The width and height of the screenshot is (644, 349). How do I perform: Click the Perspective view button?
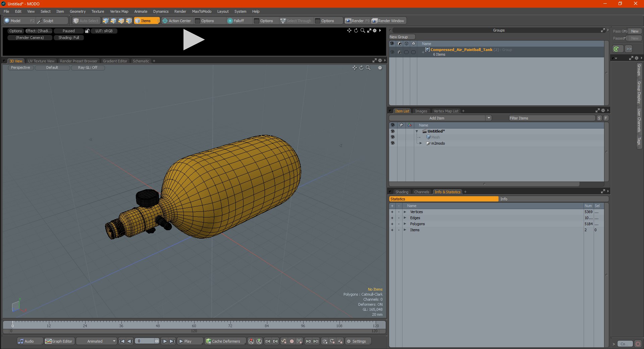pyautogui.click(x=20, y=68)
